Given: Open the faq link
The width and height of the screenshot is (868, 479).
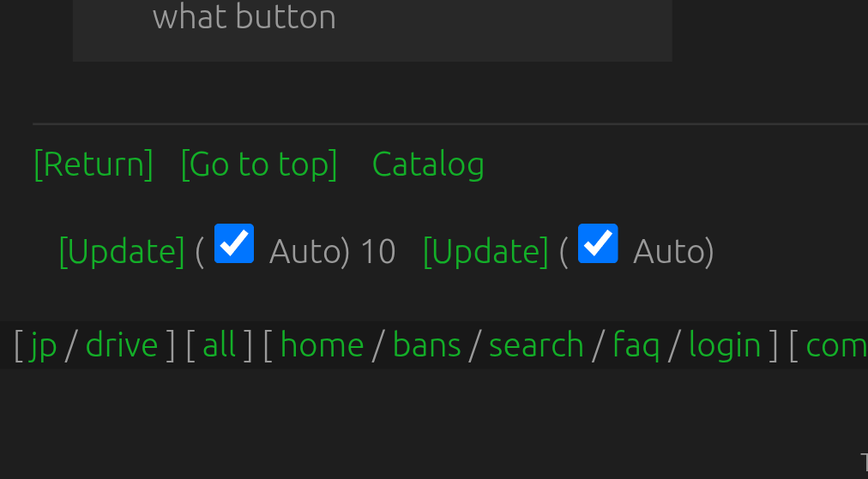Looking at the screenshot, I should [636, 345].
